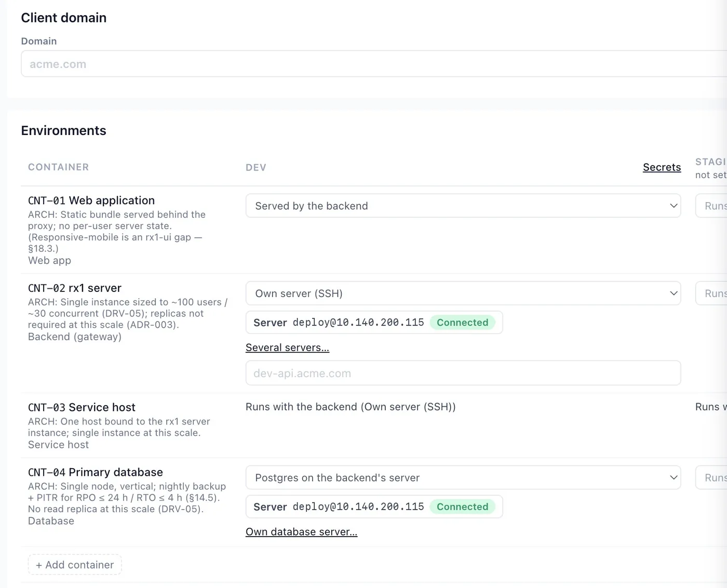
Task: Click the 'Database' type label under CNT-04
Action: tap(51, 521)
